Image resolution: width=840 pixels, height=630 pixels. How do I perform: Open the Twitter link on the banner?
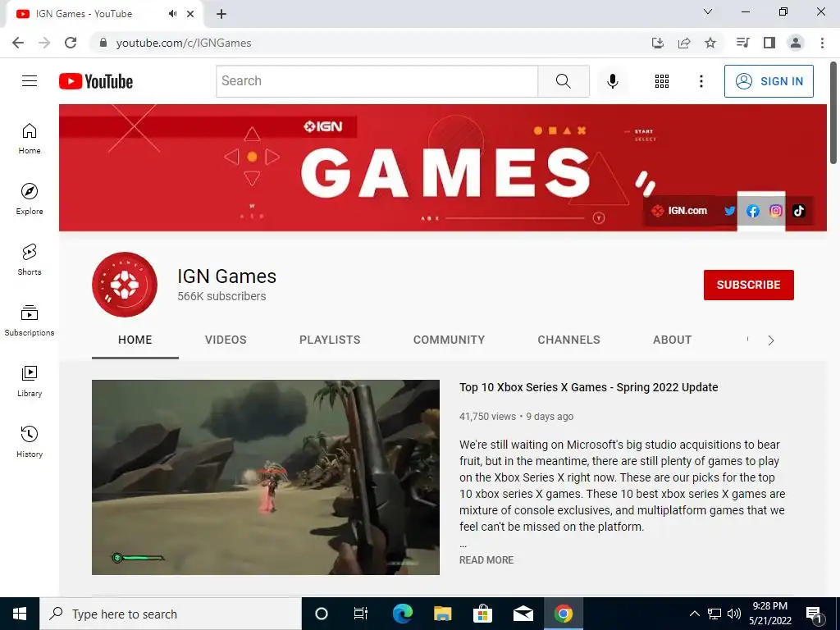(729, 211)
